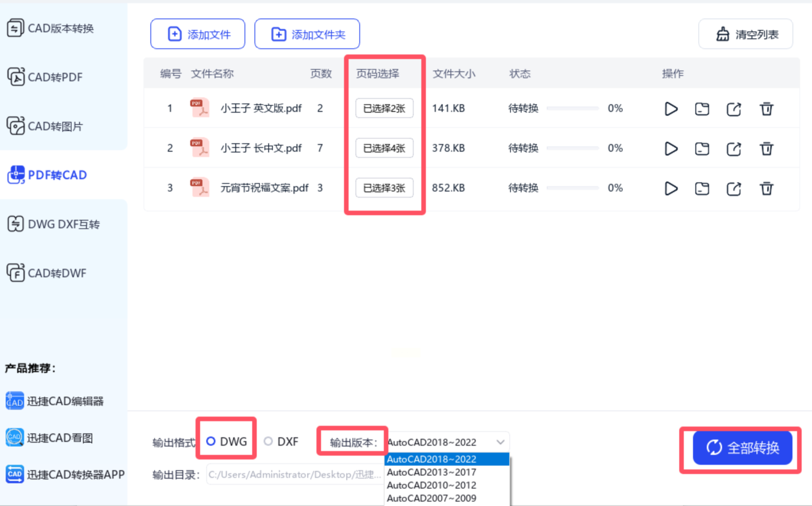The width and height of the screenshot is (812, 506).
Task: Select DWG output format radio button
Action: click(x=211, y=441)
